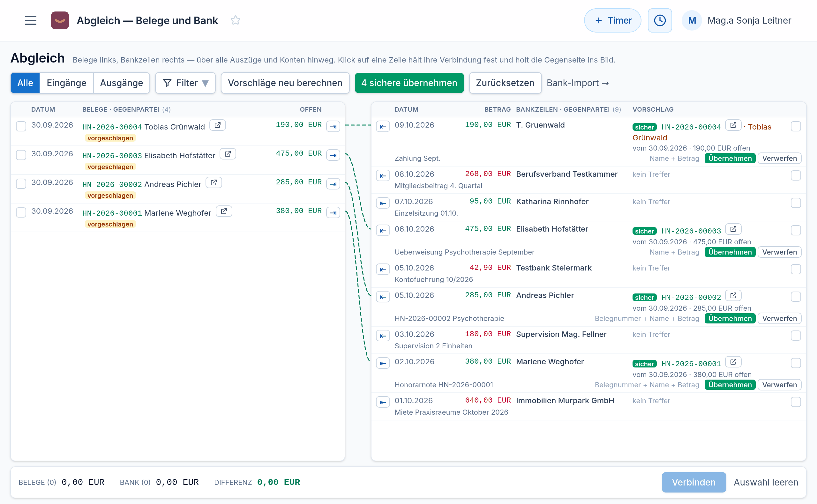Open HN-2026-00001 external link icon in Belege list

coord(224,211)
